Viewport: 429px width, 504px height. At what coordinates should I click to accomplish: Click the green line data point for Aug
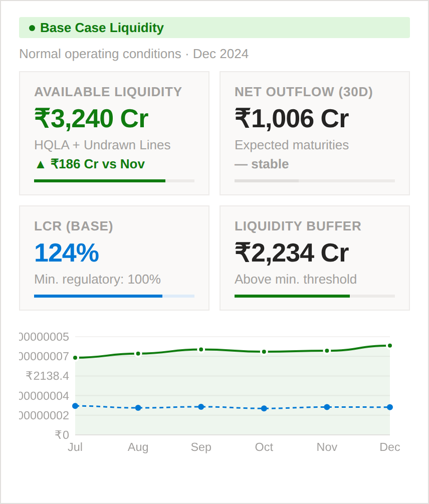138,354
